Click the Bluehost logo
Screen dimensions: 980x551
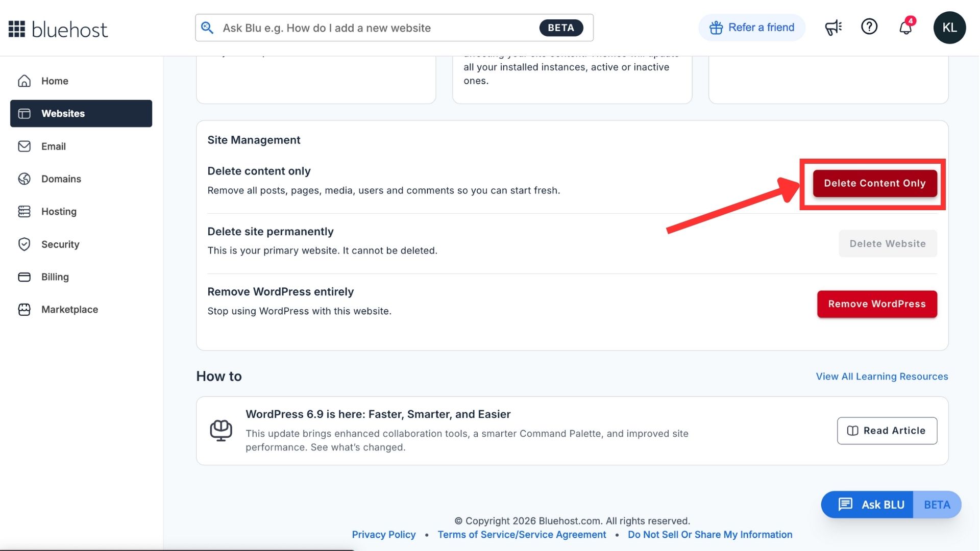pyautogui.click(x=58, y=29)
